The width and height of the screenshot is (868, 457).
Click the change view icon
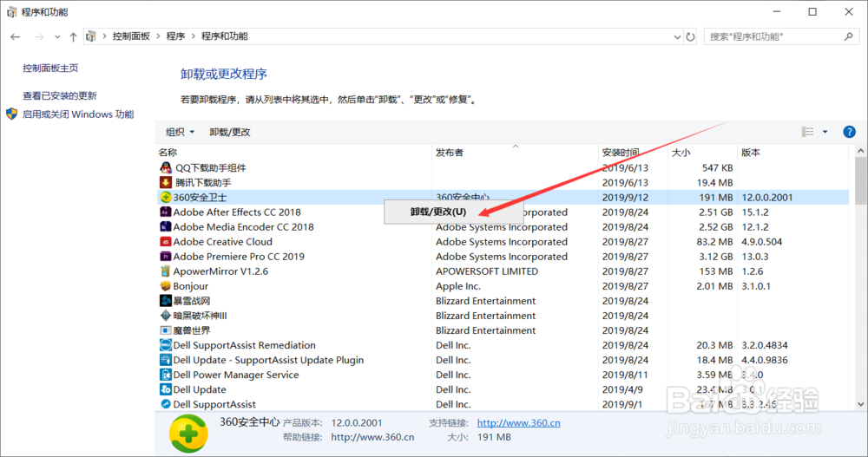pos(807,132)
